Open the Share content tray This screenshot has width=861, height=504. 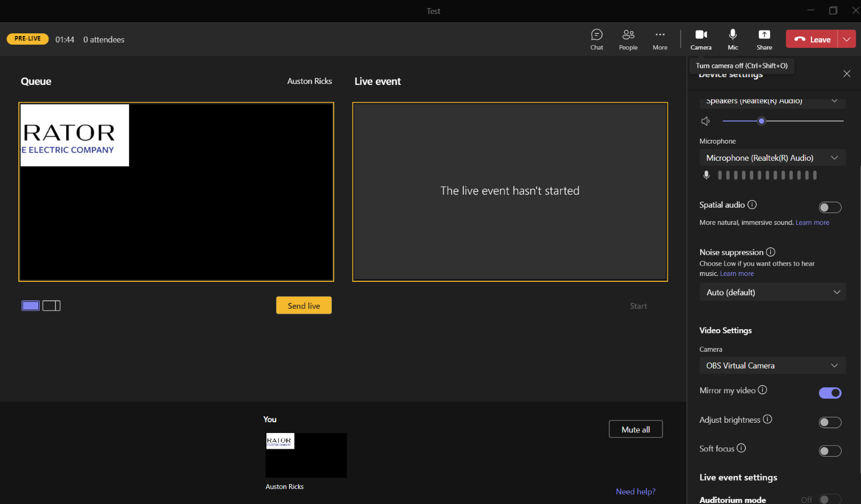tap(764, 39)
